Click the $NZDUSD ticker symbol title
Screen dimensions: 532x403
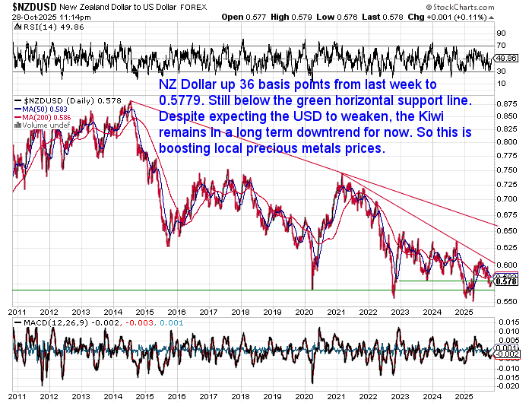34,7
